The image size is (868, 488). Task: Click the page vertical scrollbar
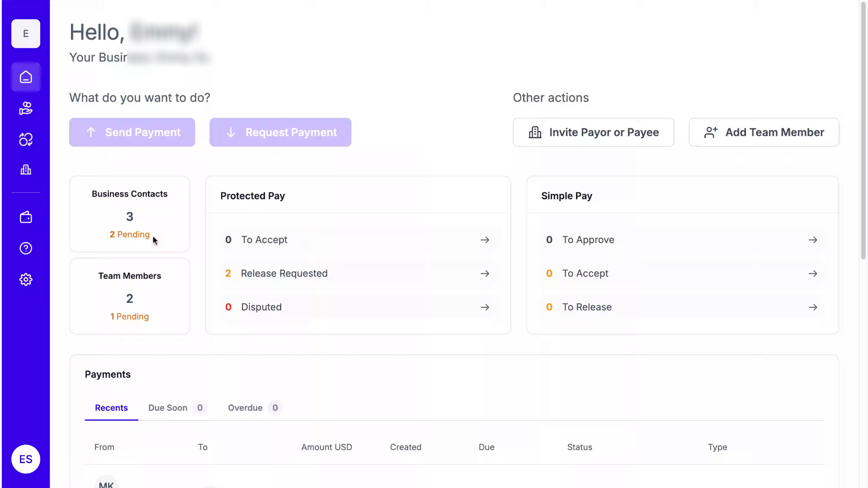click(863, 131)
